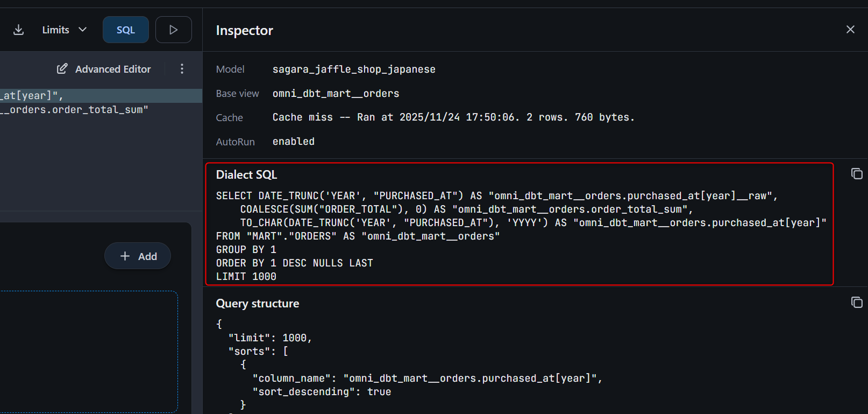Open the Advanced Editor
Screen dimensions: 868x414
104,69
